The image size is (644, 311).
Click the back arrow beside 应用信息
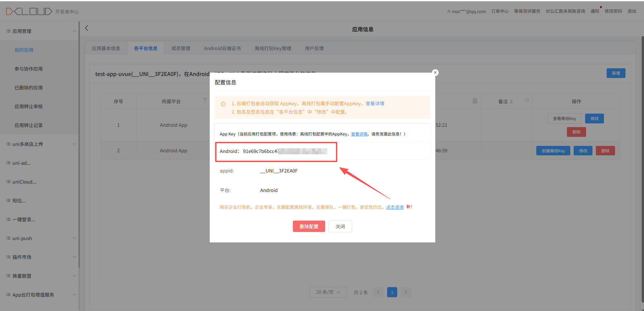(87, 28)
